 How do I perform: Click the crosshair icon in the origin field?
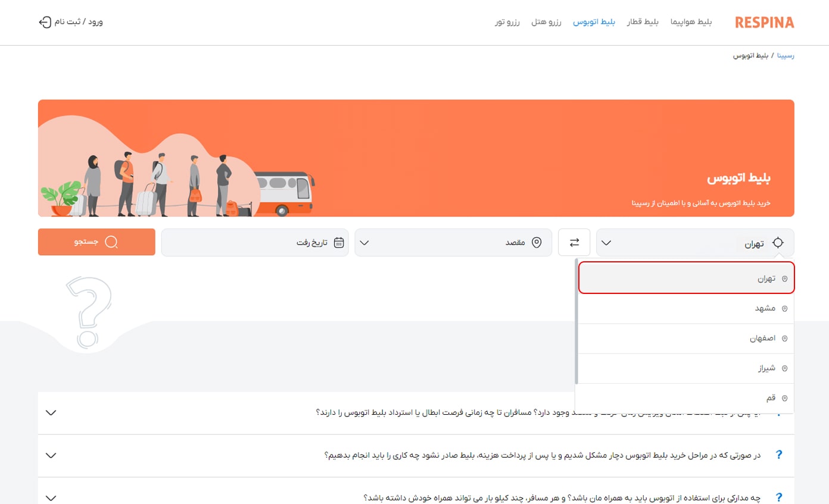tap(778, 242)
